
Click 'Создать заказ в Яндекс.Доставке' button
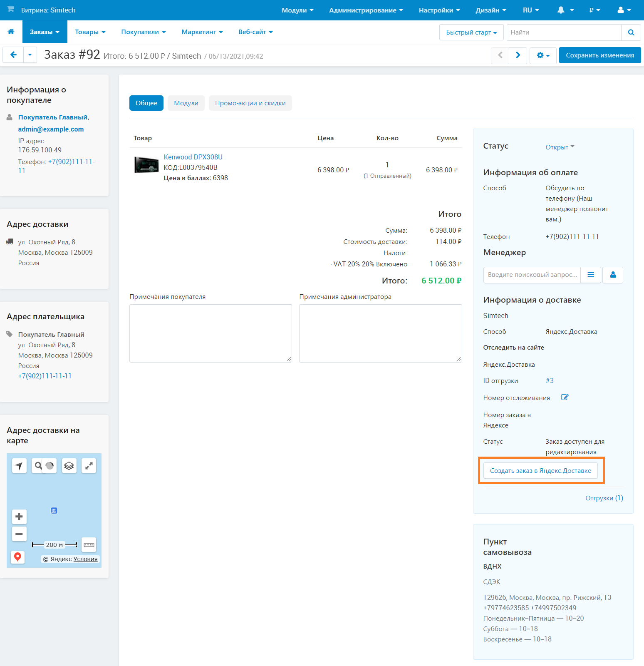[x=540, y=471]
